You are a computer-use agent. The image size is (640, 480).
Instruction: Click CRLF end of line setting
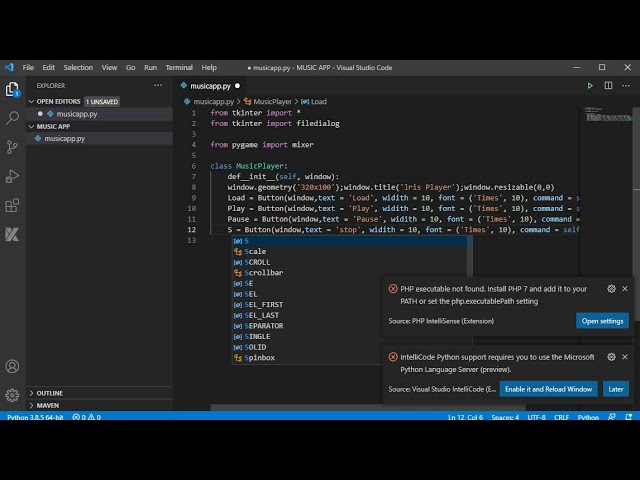tap(561, 417)
